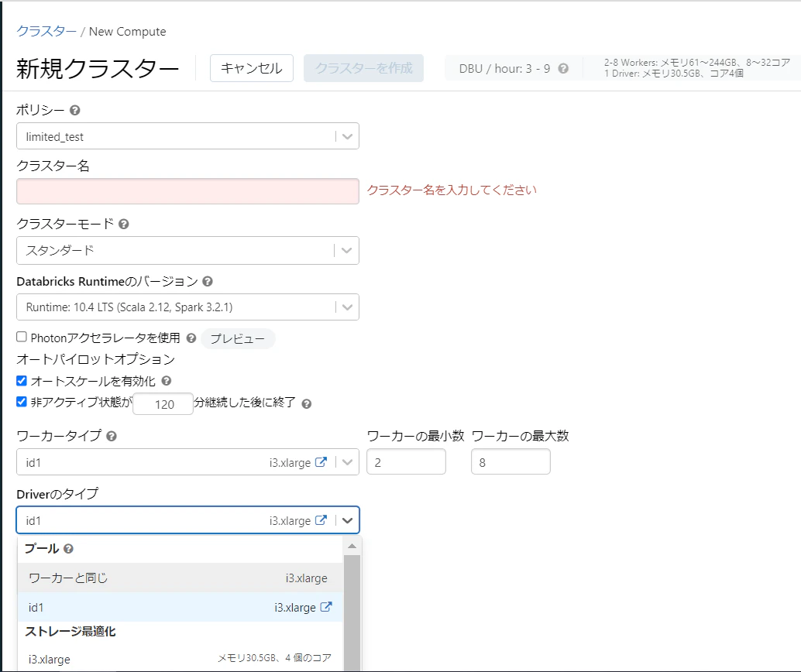This screenshot has width=801, height=672.
Task: Click the キャンセル button
Action: 251,68
